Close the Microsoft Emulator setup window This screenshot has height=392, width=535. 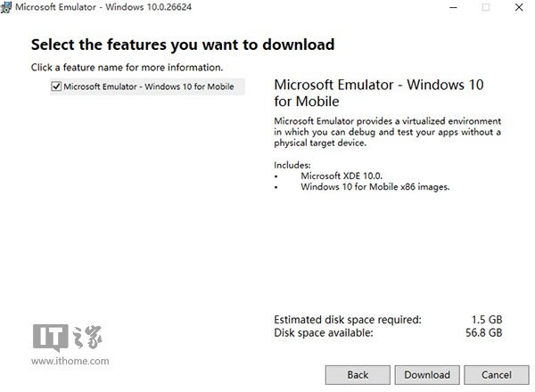tap(519, 7)
